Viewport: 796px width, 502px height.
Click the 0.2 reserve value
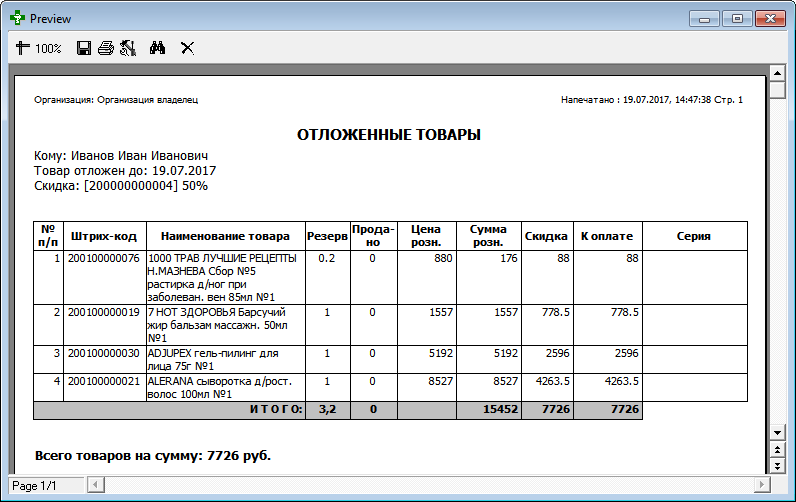(327, 258)
